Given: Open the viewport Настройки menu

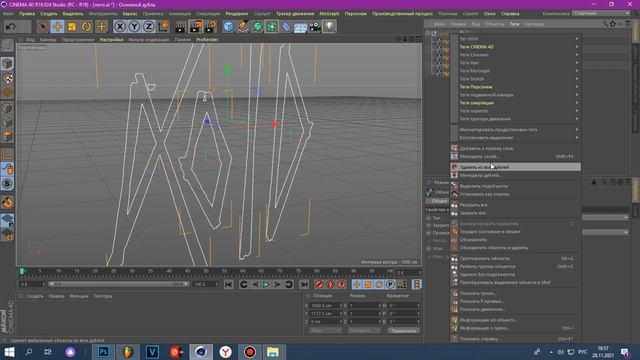Looking at the screenshot, I should click(x=111, y=40).
